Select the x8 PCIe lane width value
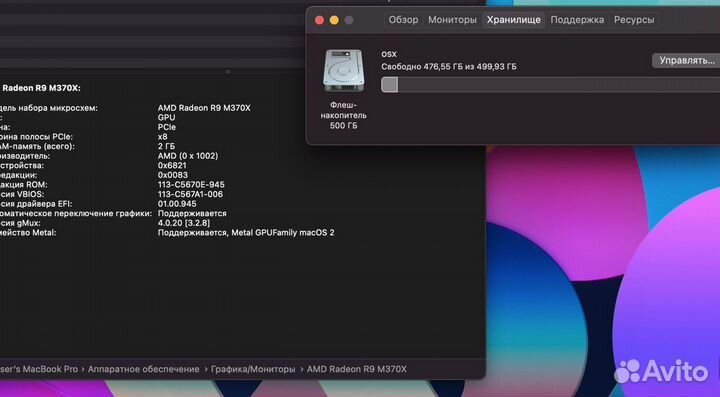 163,137
